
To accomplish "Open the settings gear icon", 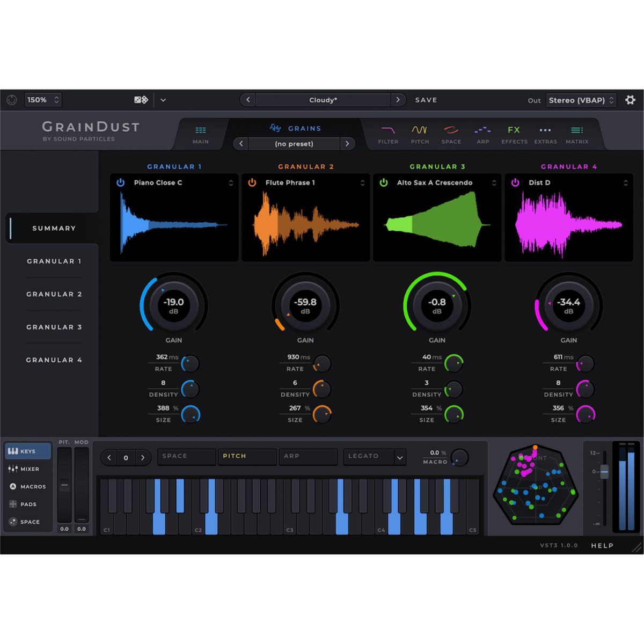I will click(630, 100).
